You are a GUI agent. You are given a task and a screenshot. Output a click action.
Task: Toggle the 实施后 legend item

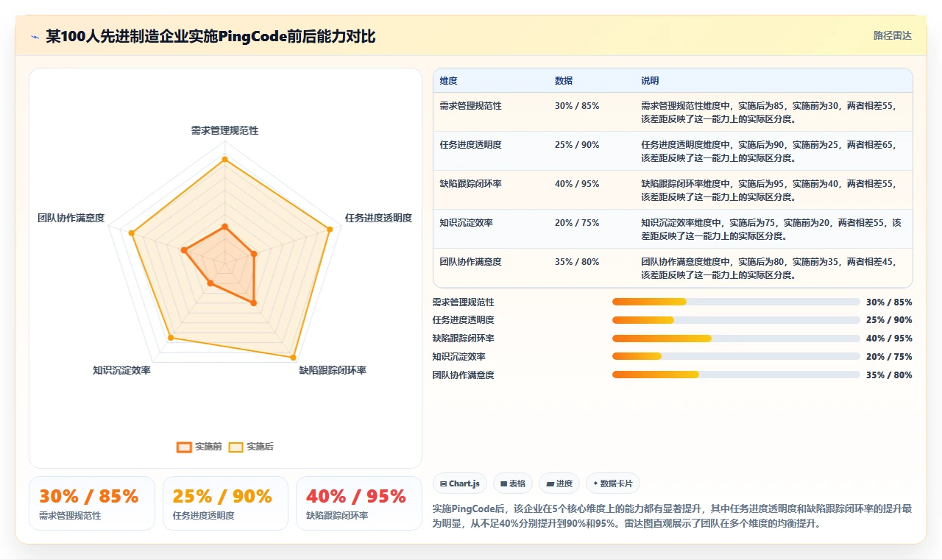point(251,447)
